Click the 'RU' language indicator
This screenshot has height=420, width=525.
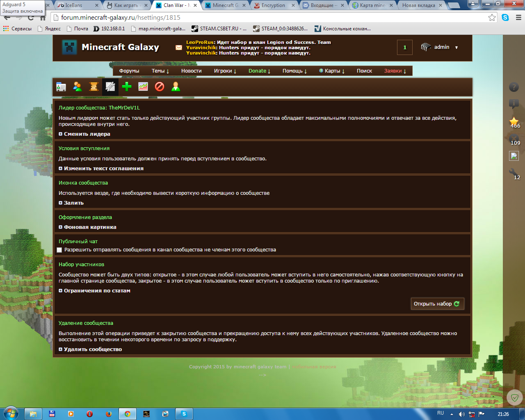click(x=441, y=413)
